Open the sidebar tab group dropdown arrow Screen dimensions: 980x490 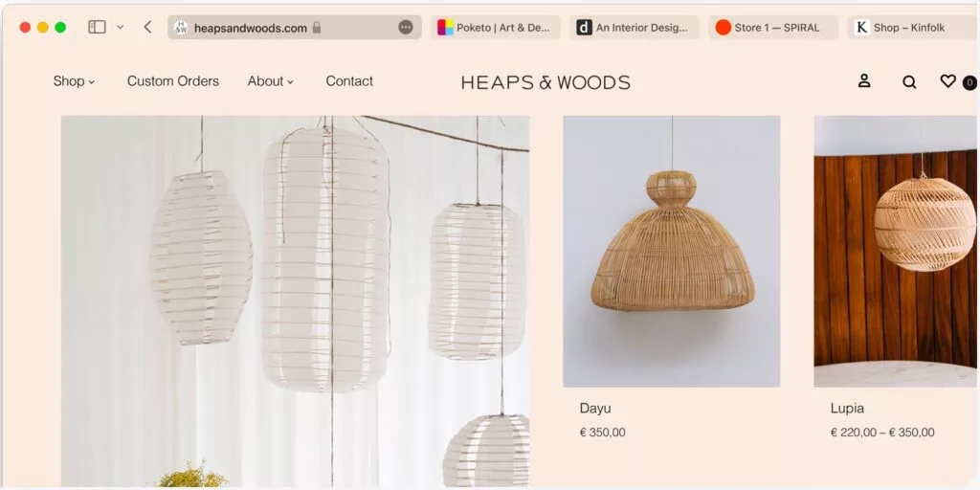click(x=120, y=28)
